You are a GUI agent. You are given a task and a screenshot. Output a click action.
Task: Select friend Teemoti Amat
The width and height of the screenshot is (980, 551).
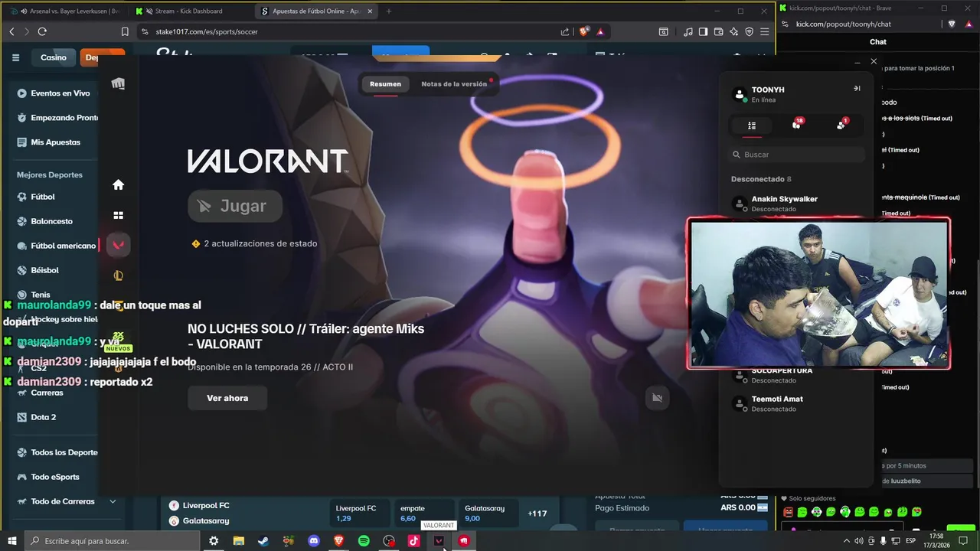796,403
